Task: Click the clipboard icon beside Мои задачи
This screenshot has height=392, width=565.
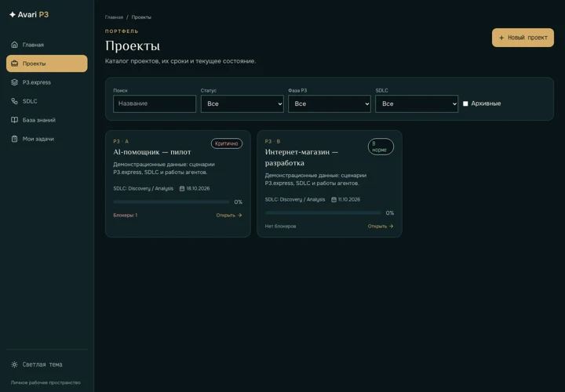Action: 14,139
